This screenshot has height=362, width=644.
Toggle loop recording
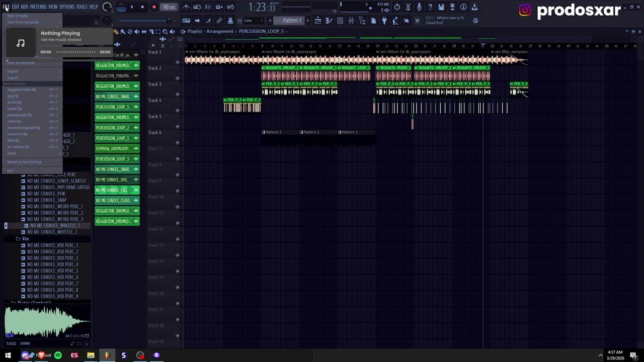pyautogui.click(x=230, y=7)
